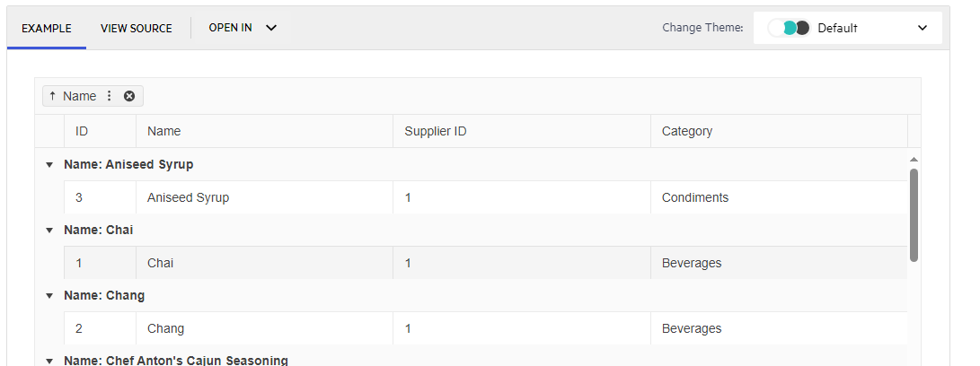Remove the Name grouping chip
Viewport: 980px width, 366px height.
(x=129, y=96)
